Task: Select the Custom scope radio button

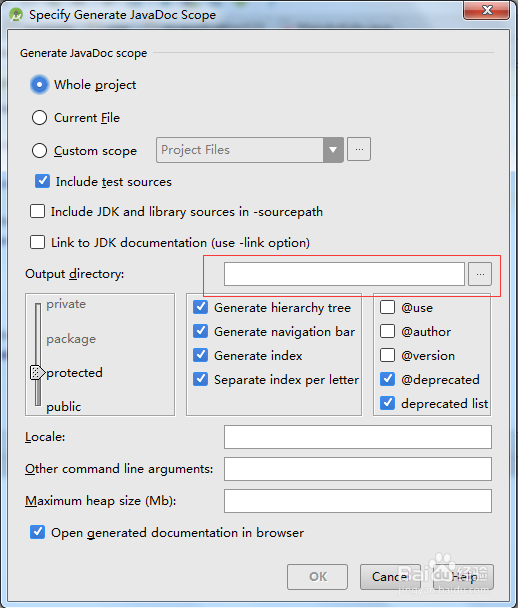Action: point(40,150)
